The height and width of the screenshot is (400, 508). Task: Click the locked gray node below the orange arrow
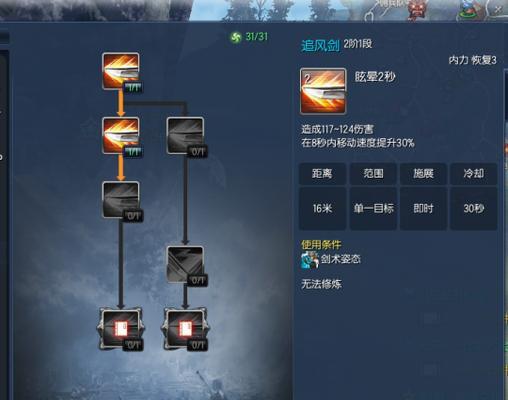pyautogui.click(x=121, y=200)
